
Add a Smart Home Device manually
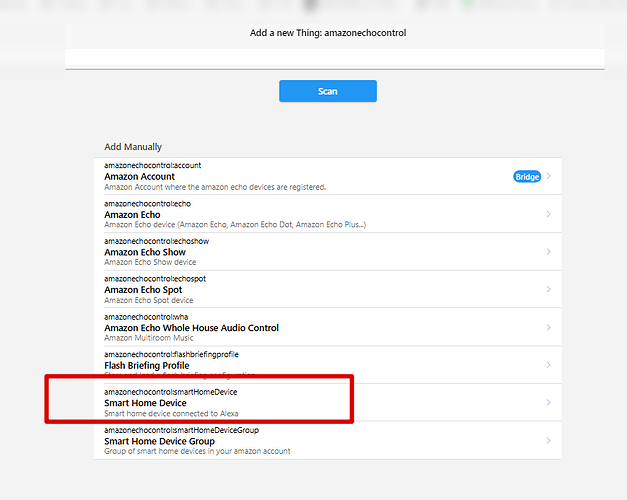pos(145,403)
